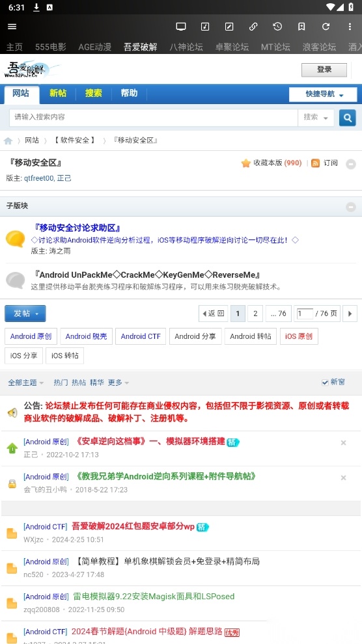The image size is (362, 644).
Task: Tap the download indicator in status bar
Action: point(36,7)
